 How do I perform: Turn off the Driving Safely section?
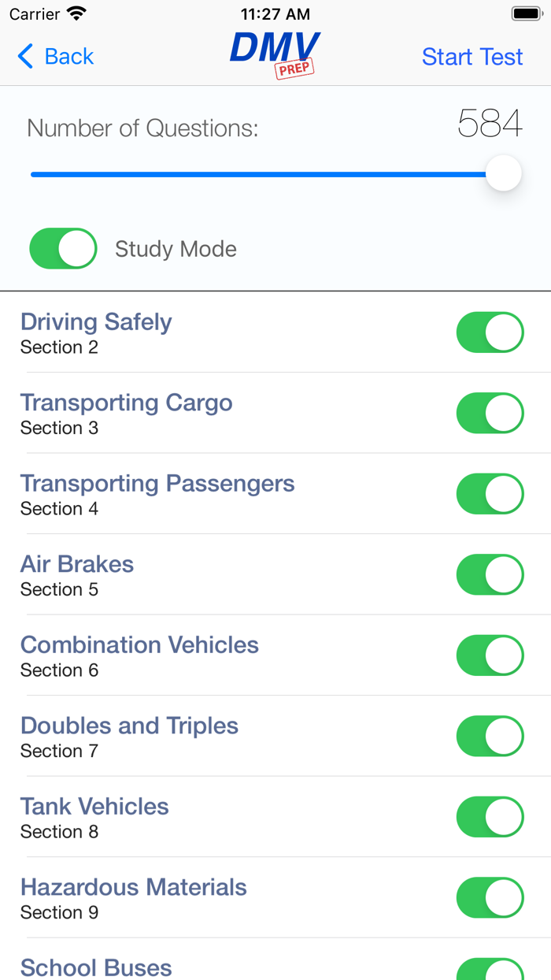point(490,332)
